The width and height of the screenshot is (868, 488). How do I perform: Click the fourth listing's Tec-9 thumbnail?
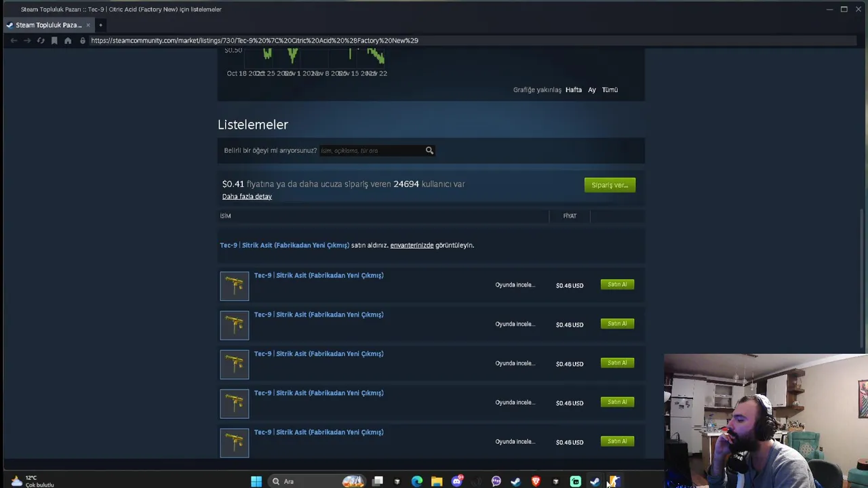[x=235, y=404]
